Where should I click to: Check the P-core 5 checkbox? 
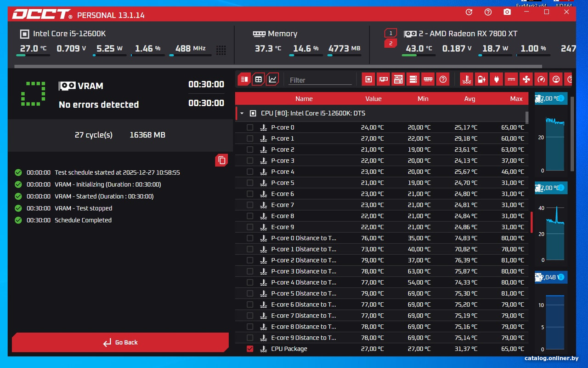250,183
